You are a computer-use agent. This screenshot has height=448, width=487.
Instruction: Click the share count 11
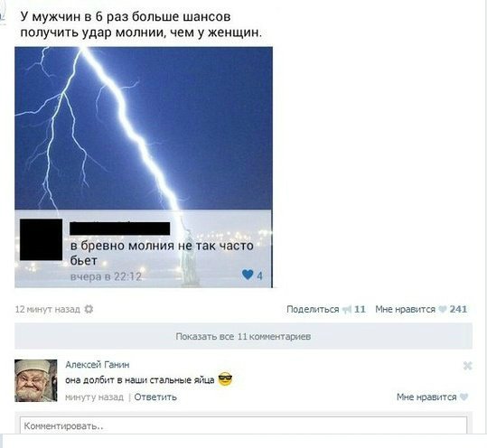pos(360,309)
